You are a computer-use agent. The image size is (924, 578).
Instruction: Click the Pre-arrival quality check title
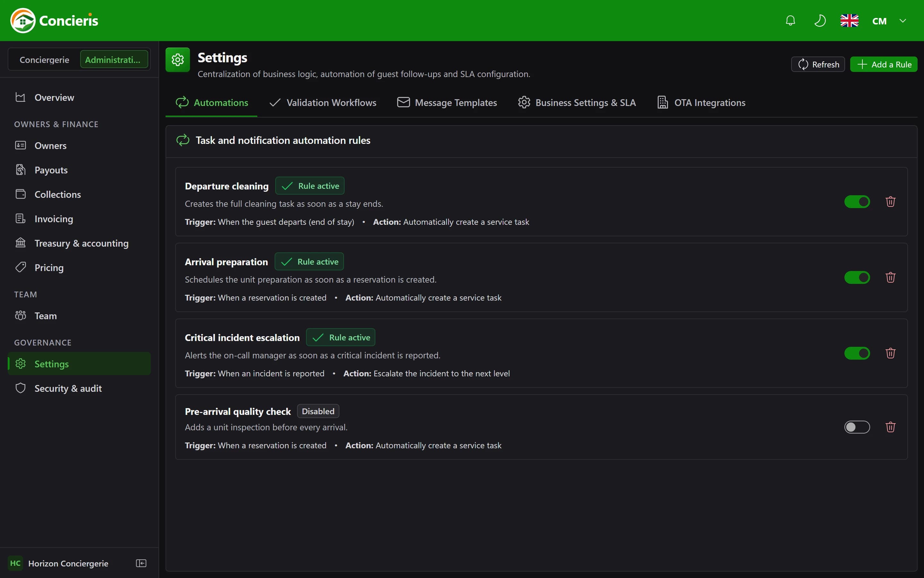point(238,411)
